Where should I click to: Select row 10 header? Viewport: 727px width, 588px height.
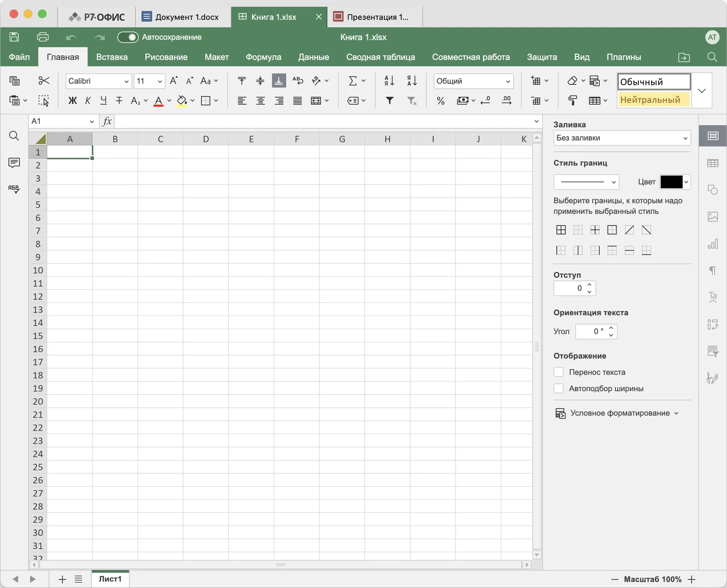[x=38, y=270]
